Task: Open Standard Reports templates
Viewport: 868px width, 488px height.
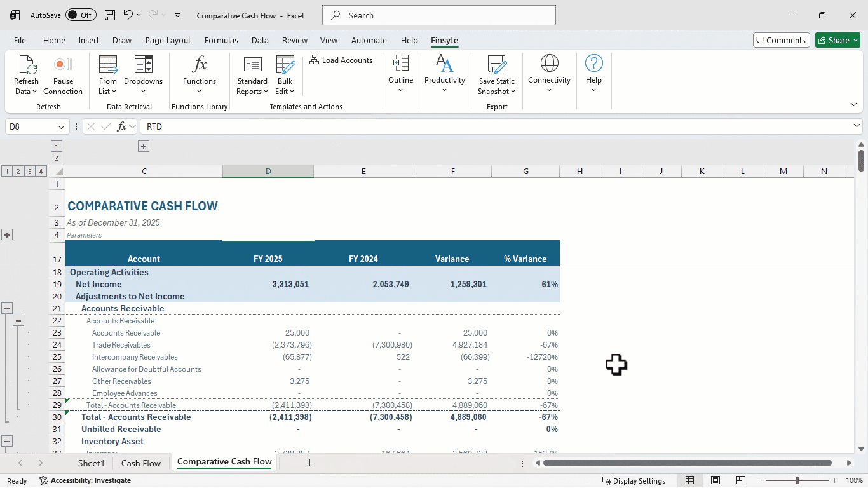Action: pyautogui.click(x=252, y=75)
